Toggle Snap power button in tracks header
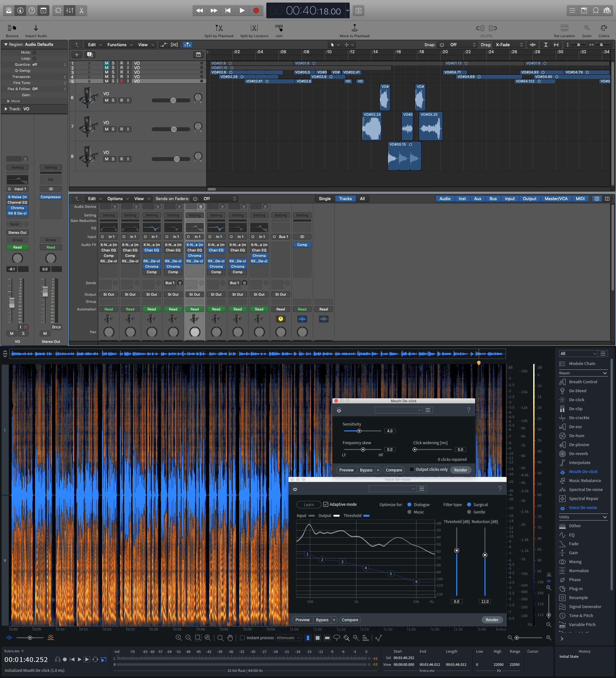This screenshot has width=616, height=678. click(442, 45)
